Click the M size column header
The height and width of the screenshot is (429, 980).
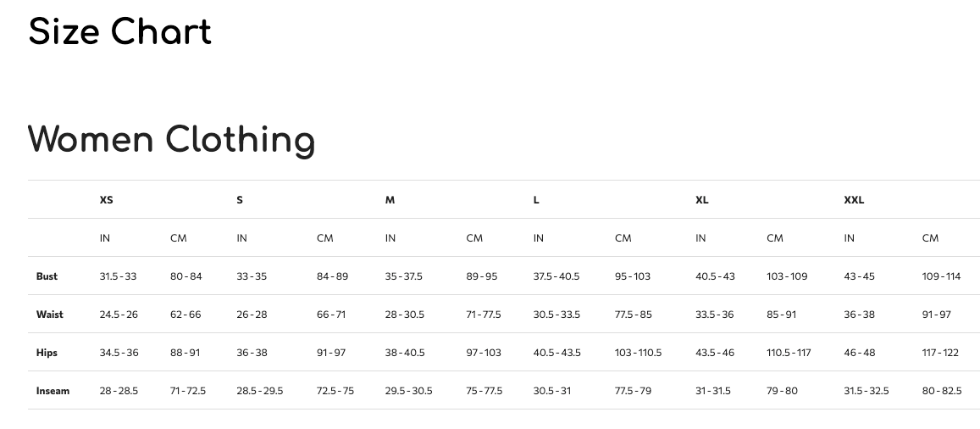click(x=390, y=200)
